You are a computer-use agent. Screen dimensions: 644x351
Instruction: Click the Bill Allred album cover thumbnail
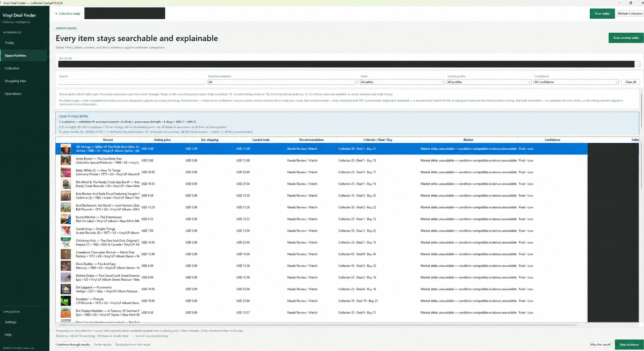coord(66,184)
